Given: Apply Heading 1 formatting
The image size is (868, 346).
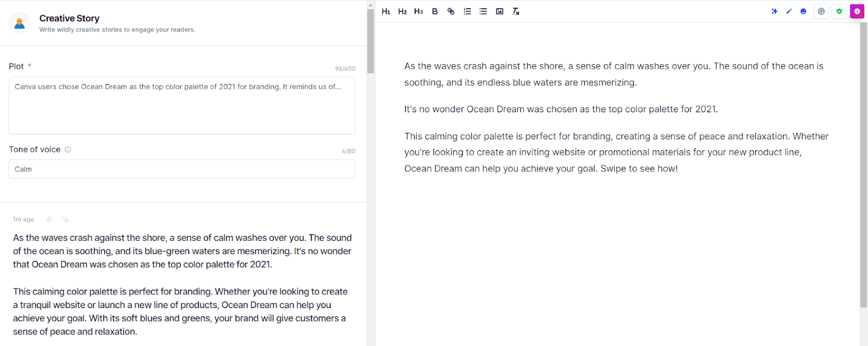Looking at the screenshot, I should point(386,11).
